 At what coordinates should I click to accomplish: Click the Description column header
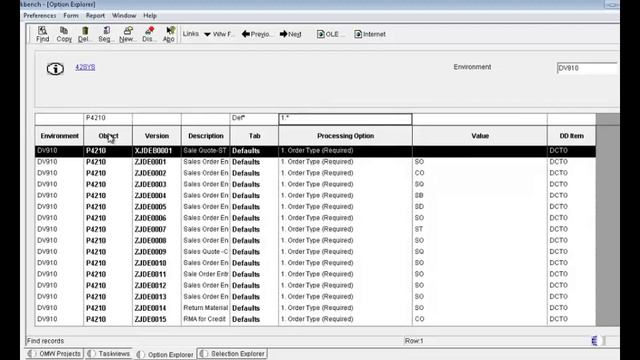206,136
